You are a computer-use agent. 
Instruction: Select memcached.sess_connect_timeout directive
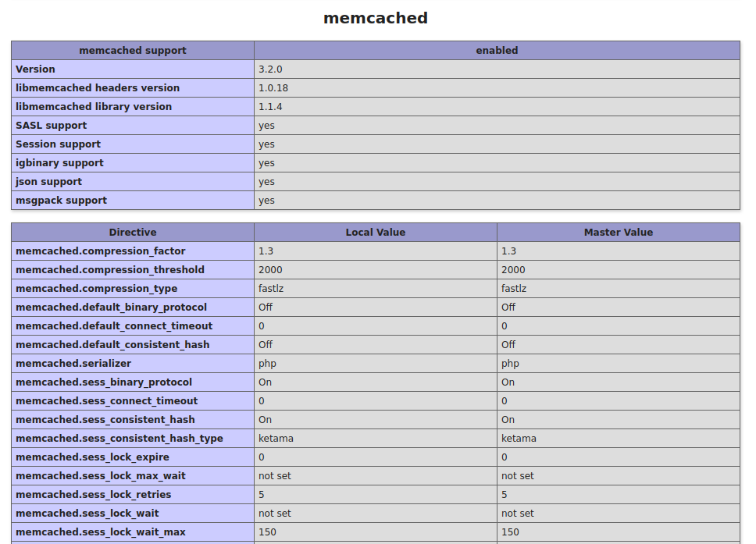point(106,401)
